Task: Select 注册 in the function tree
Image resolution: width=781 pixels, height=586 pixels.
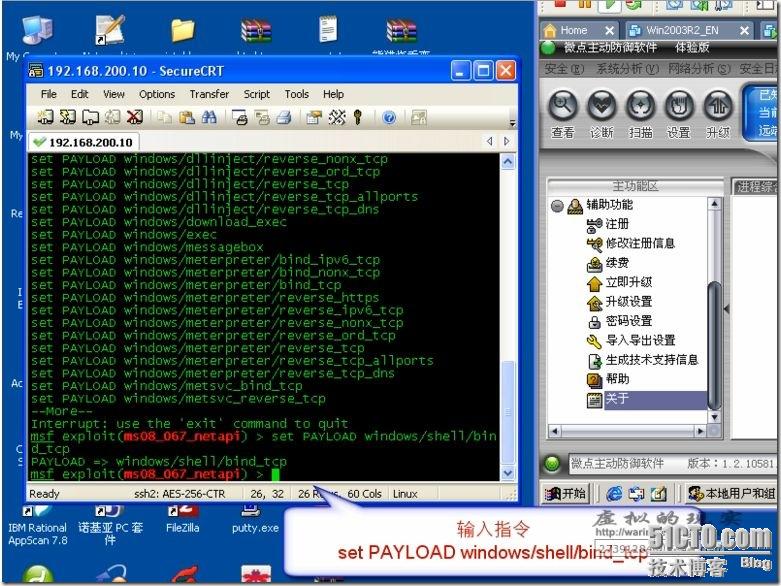Action: [617, 225]
